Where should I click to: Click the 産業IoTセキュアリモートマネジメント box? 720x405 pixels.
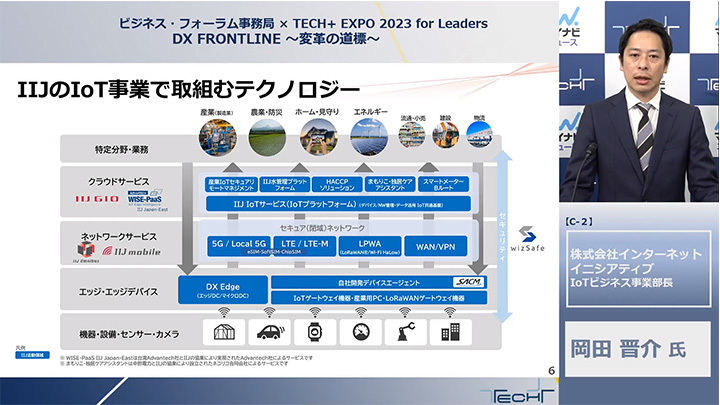coord(231,185)
